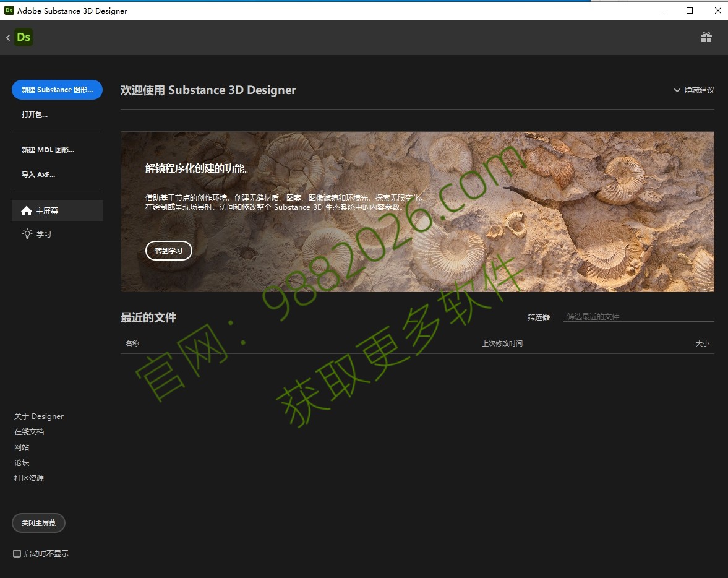Sort recent files by 上次修改时间 column

click(502, 343)
